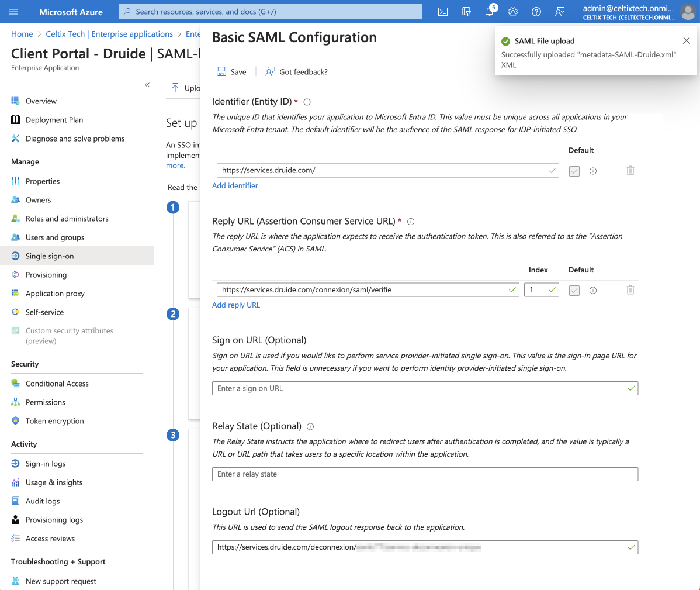
Task: Click the Add reply URL link
Action: (x=236, y=305)
